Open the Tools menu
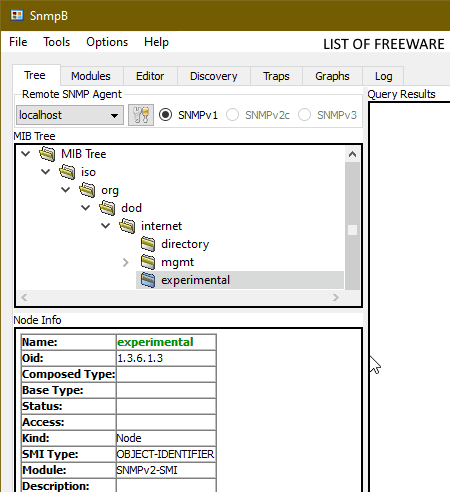 [x=57, y=42]
